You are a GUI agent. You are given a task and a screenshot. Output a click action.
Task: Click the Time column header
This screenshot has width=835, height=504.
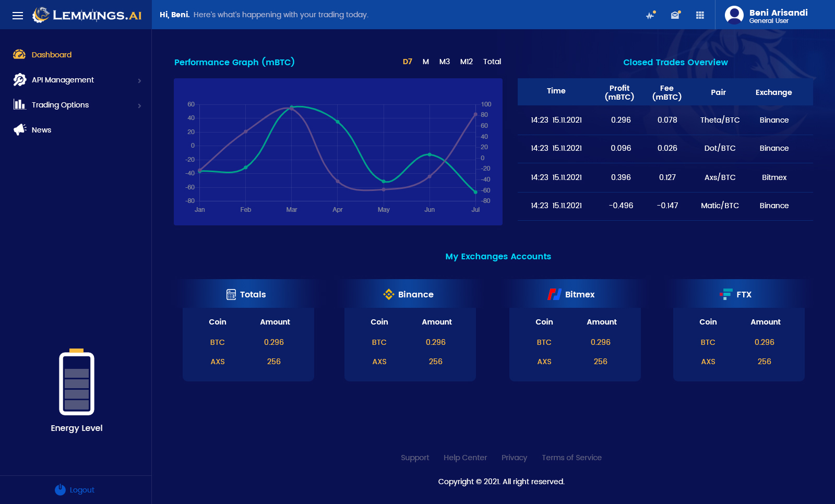[x=556, y=91]
